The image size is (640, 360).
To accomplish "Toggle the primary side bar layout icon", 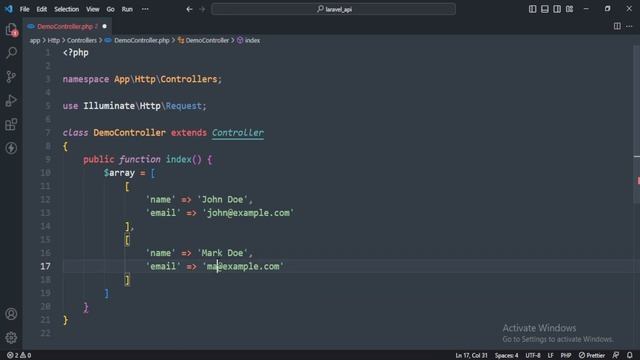I will [532, 9].
